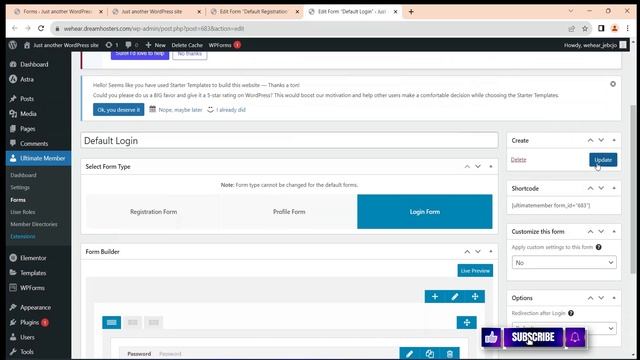Select Ultimate Member sidebar item

click(x=38, y=158)
